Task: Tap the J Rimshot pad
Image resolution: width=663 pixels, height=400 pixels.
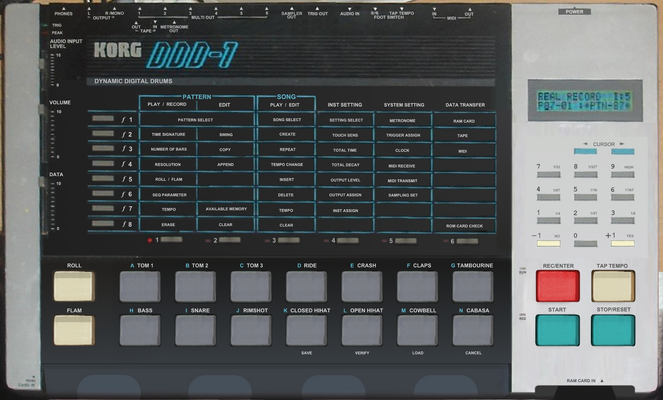Action: [x=251, y=331]
